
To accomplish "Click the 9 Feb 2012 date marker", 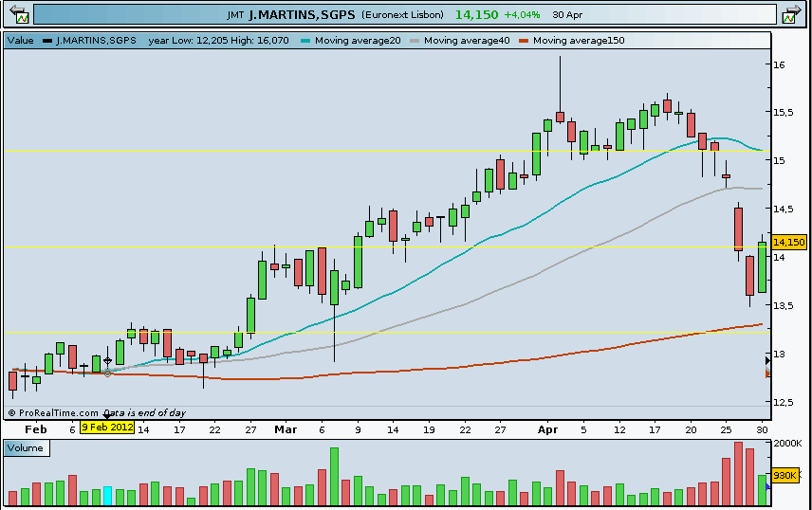I will pos(107,428).
